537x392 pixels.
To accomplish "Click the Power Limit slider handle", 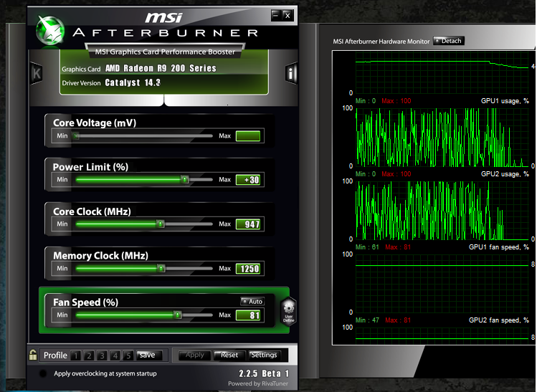I will (x=184, y=179).
